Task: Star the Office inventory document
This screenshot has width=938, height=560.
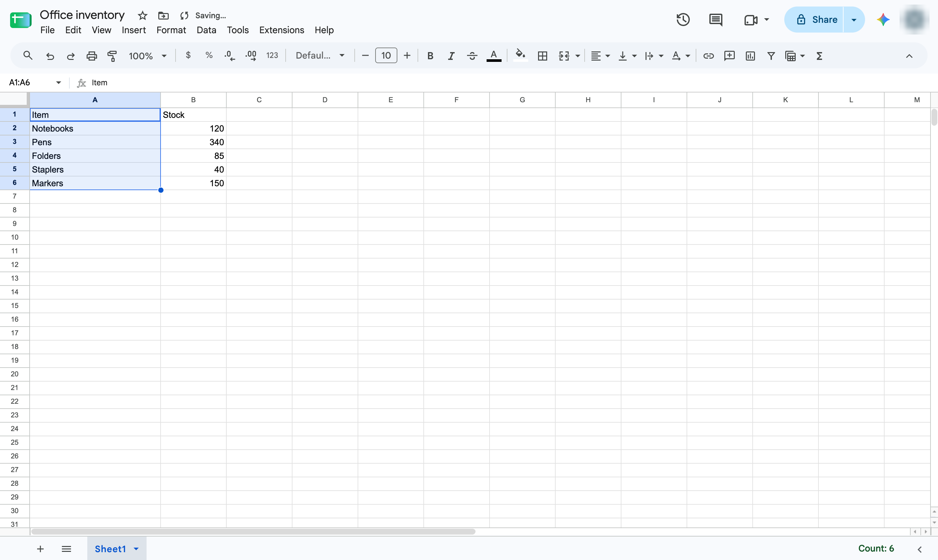Action: pos(142,16)
